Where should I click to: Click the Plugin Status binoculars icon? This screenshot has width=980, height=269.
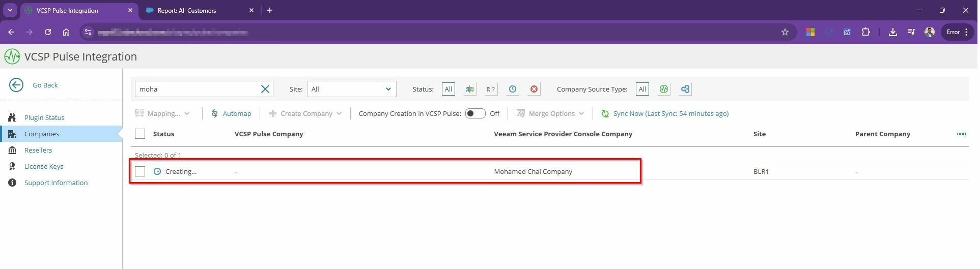tap(12, 117)
